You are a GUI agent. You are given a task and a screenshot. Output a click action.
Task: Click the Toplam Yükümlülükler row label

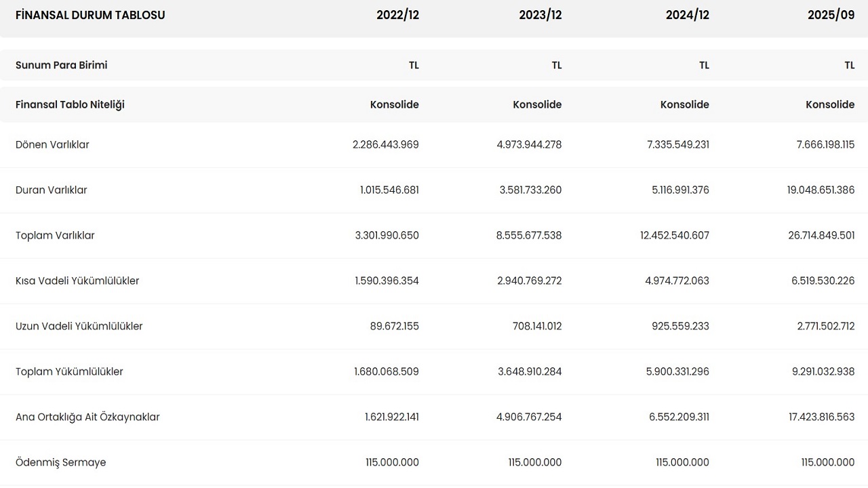coord(69,371)
